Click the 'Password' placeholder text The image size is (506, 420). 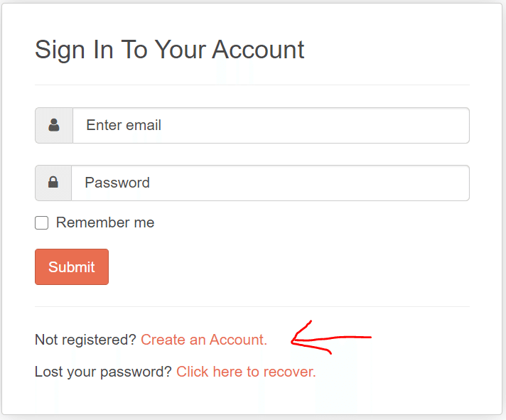[x=117, y=183]
